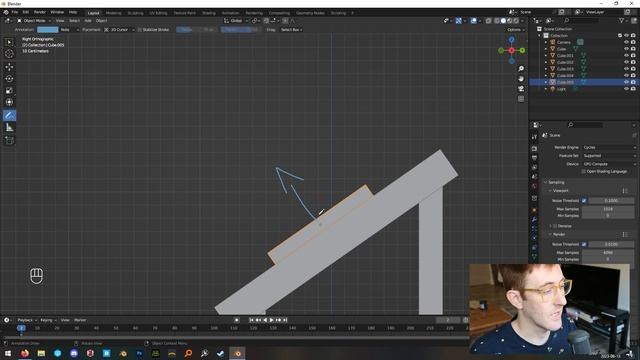Switch to the UV Editing workspace tab
640x360 pixels.
click(x=158, y=13)
